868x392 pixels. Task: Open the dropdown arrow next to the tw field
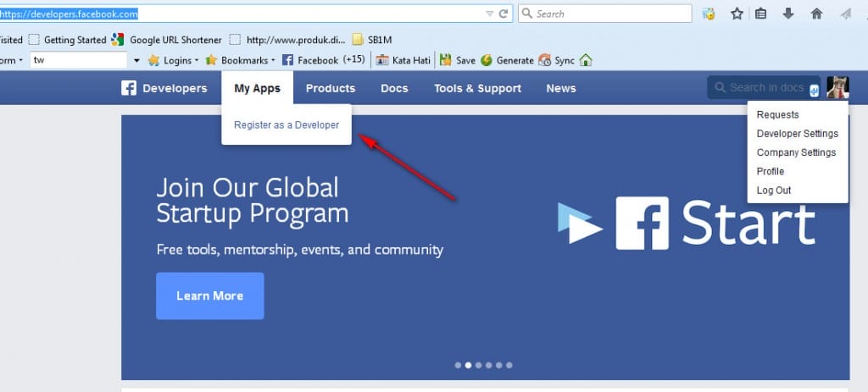(136, 60)
